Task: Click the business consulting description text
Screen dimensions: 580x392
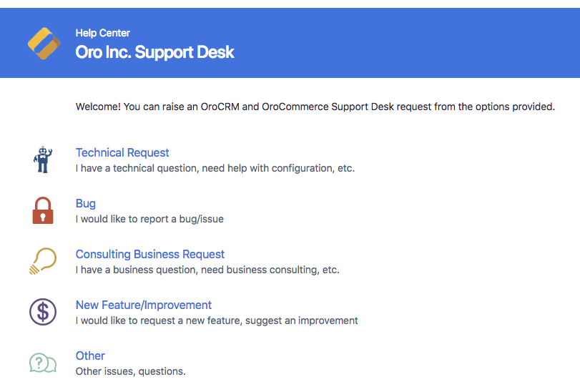Action: 207,270
